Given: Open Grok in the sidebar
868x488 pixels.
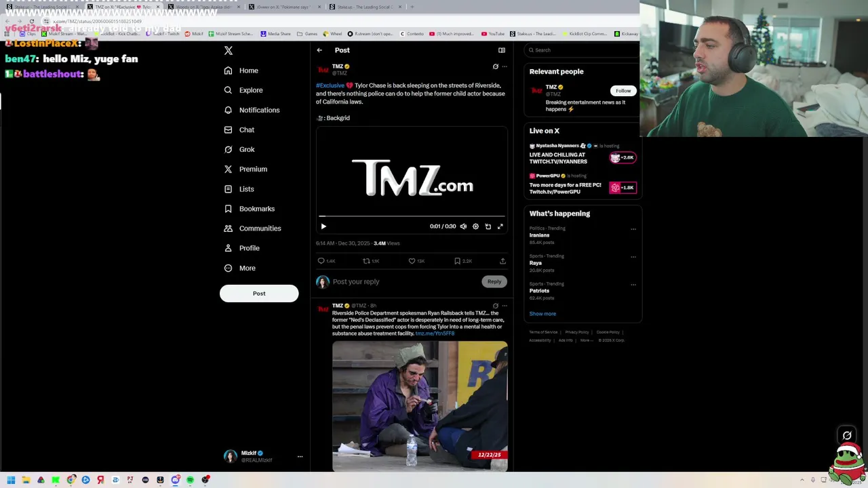Looking at the screenshot, I should pyautogui.click(x=239, y=149).
